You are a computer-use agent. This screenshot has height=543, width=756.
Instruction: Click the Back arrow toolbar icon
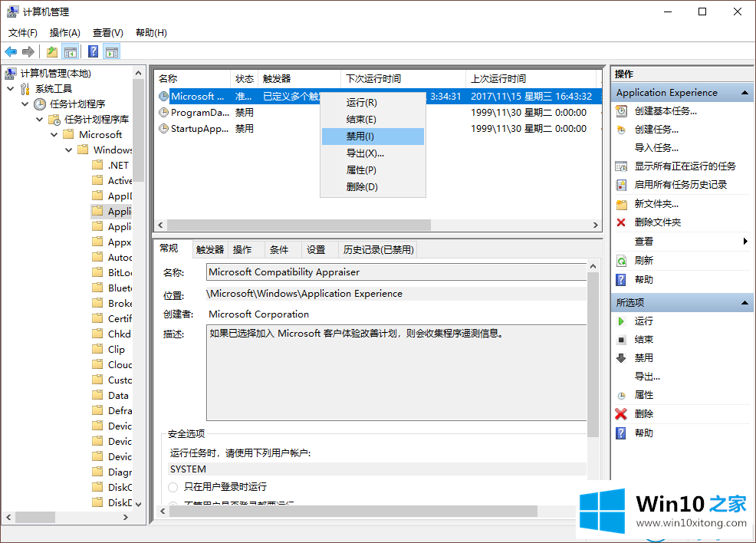pyautogui.click(x=11, y=51)
